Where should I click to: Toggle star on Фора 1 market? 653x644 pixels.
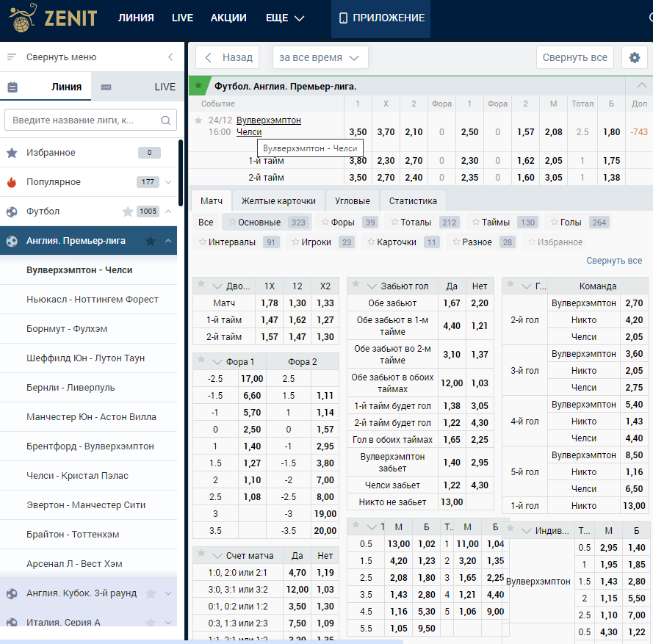[201, 359]
